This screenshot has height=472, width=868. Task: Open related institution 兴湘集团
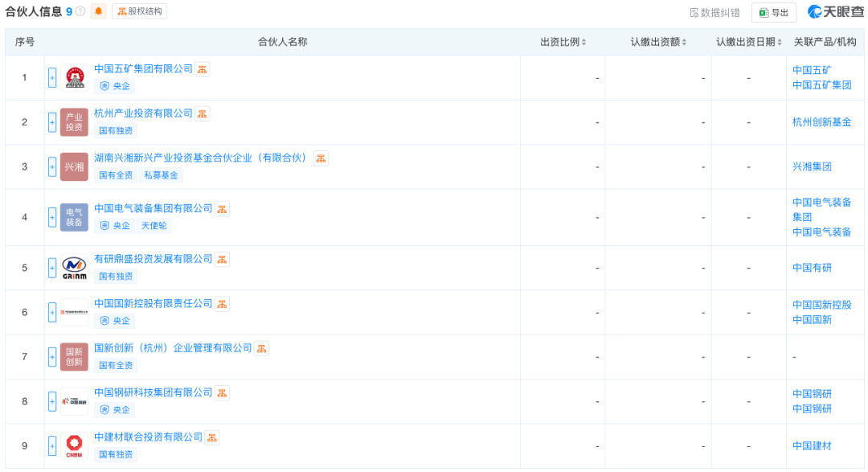(x=812, y=166)
